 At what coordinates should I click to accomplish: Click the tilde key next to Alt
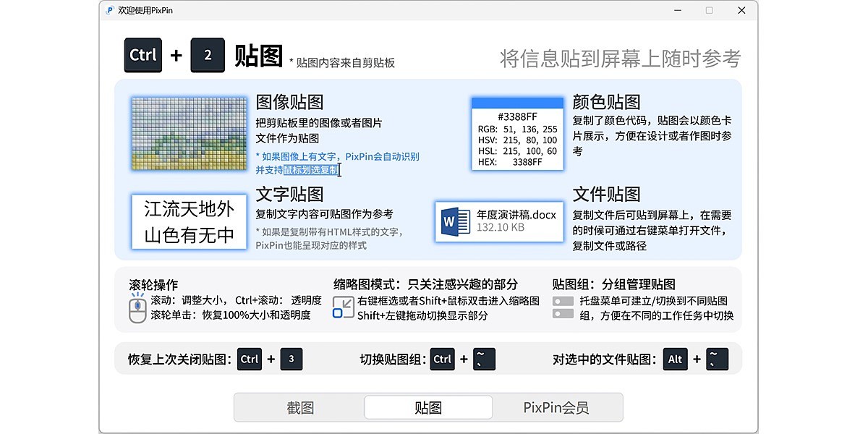pyautogui.click(x=717, y=359)
